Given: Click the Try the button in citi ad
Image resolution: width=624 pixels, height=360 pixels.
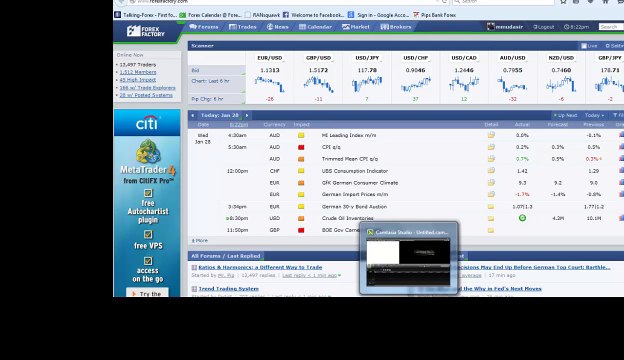Looking at the screenshot, I should (147, 293).
